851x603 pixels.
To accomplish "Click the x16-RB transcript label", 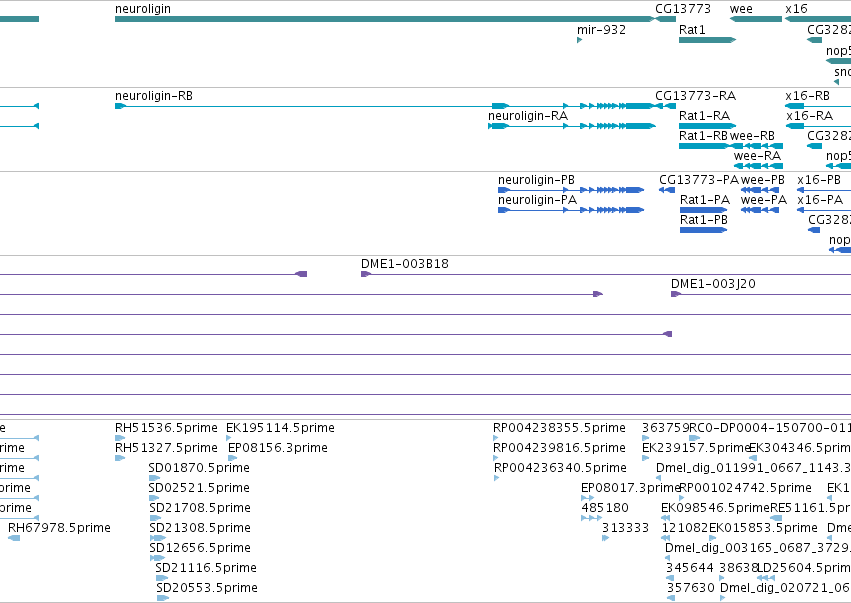I will click(807, 96).
